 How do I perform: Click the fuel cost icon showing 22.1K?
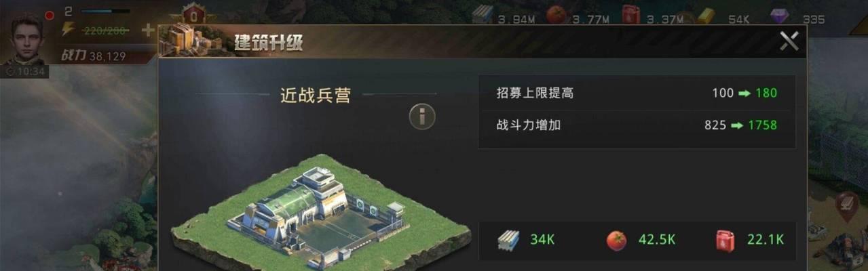(x=725, y=240)
